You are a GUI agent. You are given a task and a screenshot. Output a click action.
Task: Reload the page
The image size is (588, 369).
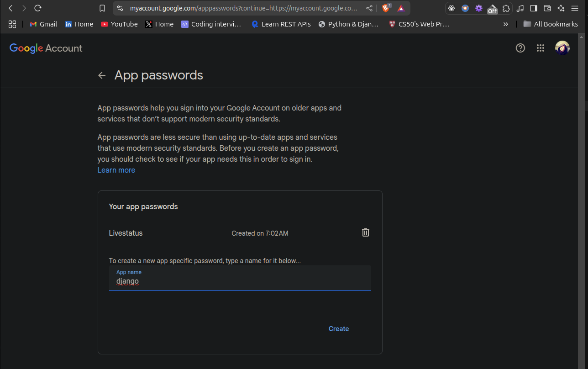(x=38, y=8)
